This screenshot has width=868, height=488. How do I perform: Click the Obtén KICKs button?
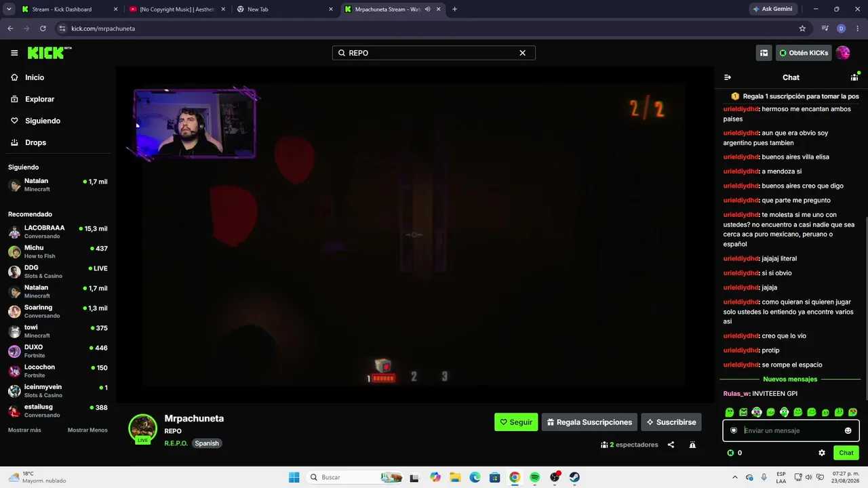(804, 53)
